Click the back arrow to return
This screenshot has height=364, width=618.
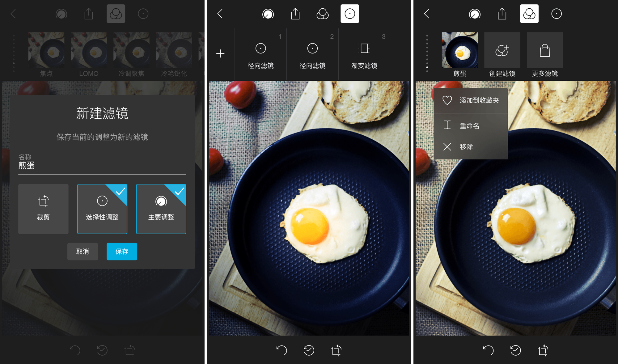(13, 13)
